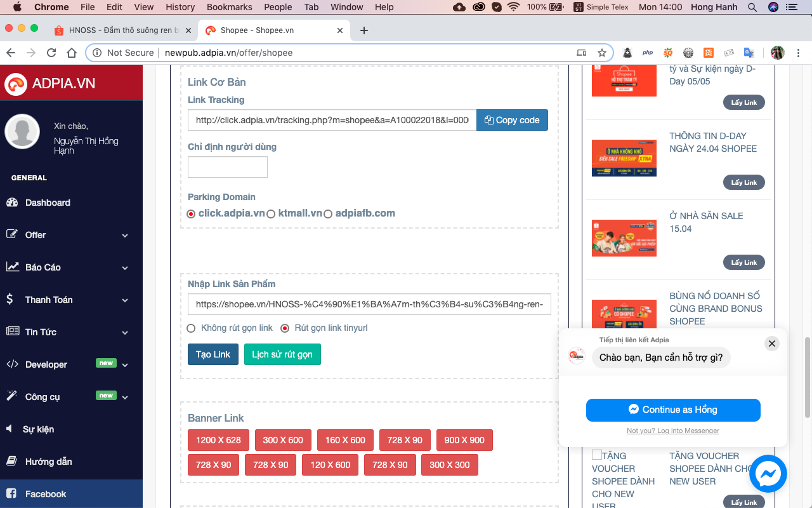Screen dimensions: 812x508
Task: Open Chrome's three-dot menu
Action: (x=799, y=53)
